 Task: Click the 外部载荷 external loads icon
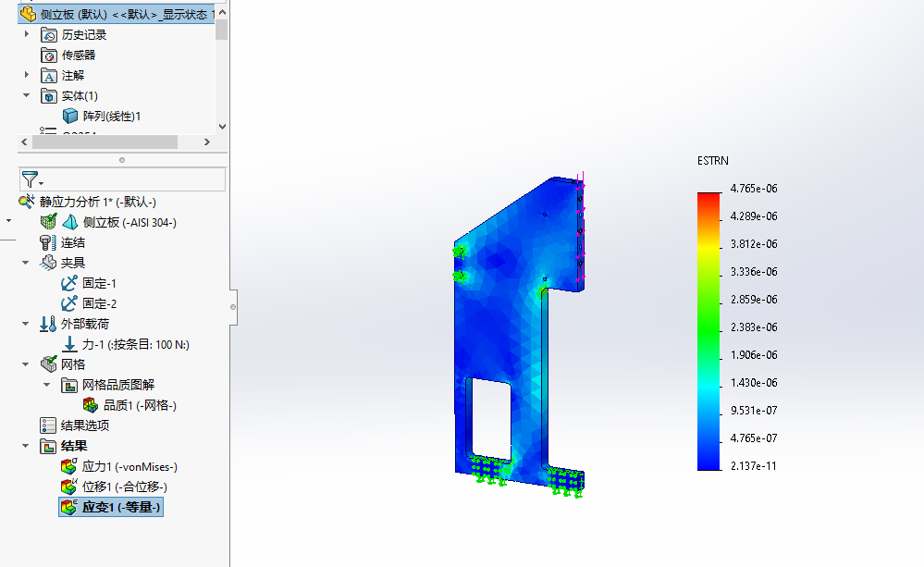(48, 324)
